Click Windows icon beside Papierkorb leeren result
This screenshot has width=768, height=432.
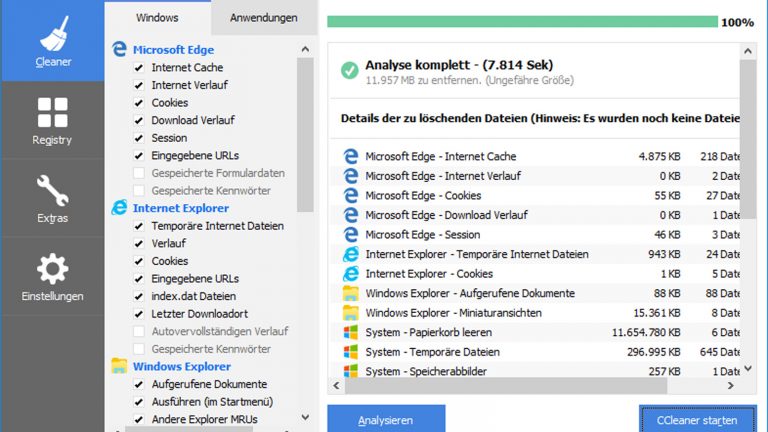coord(351,333)
